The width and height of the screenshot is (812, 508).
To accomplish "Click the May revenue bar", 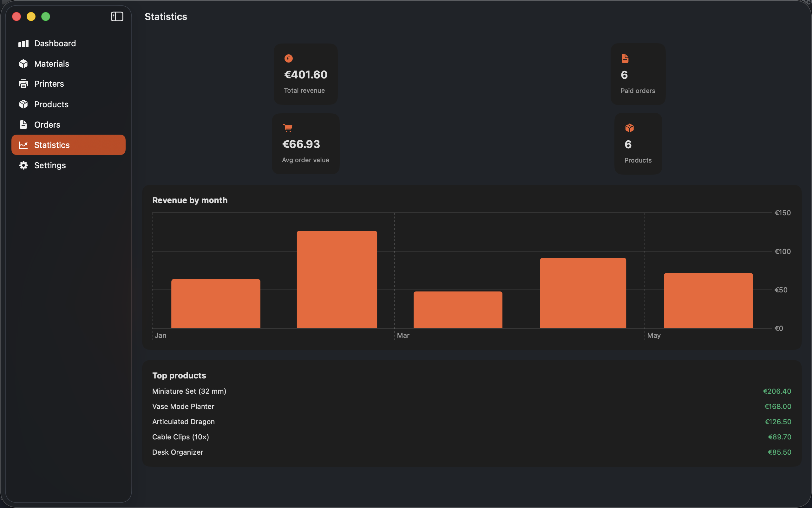I will coord(708,301).
